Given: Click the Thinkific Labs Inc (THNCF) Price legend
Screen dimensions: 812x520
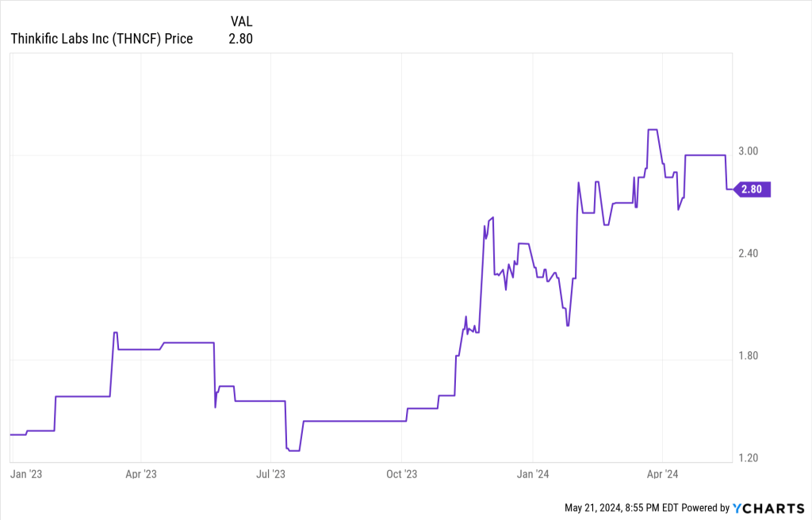Looking at the screenshot, I should (x=101, y=38).
